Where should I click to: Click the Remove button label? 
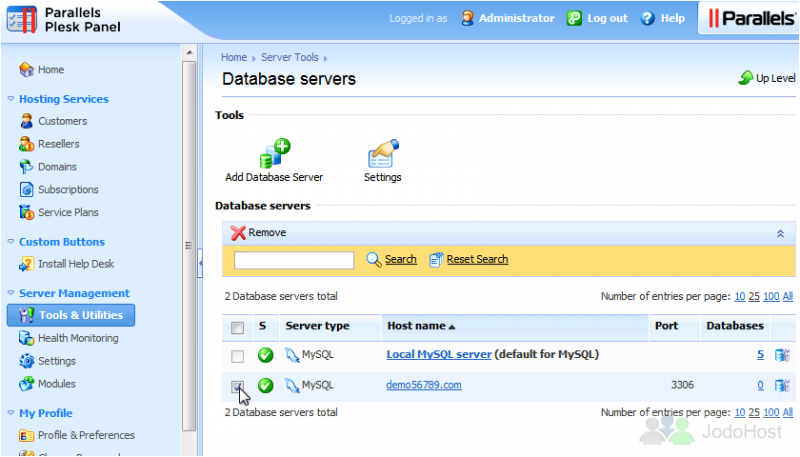click(x=267, y=233)
